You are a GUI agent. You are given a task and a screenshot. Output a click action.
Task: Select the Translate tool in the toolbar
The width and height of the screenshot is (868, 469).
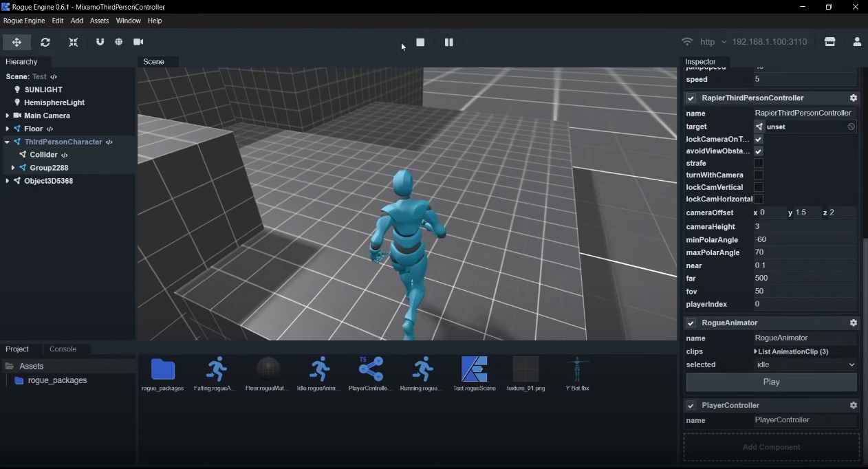(17, 42)
